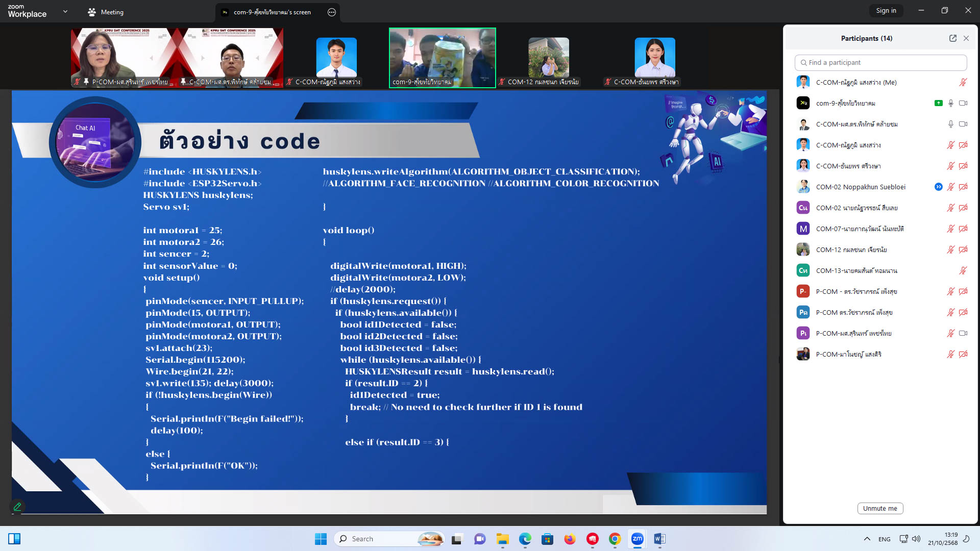Toggle microphone for com-9 participant
This screenshot has height=551, width=980.
point(950,103)
